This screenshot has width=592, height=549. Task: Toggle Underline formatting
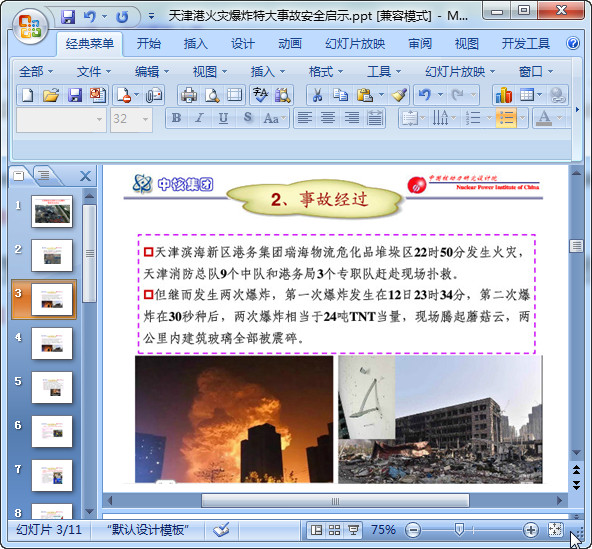223,118
